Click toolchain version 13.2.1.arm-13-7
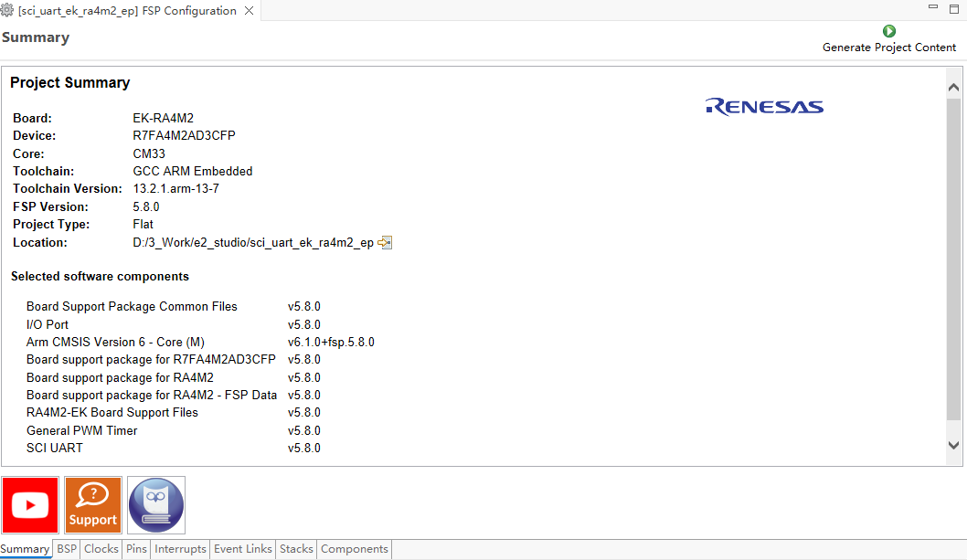 click(176, 189)
